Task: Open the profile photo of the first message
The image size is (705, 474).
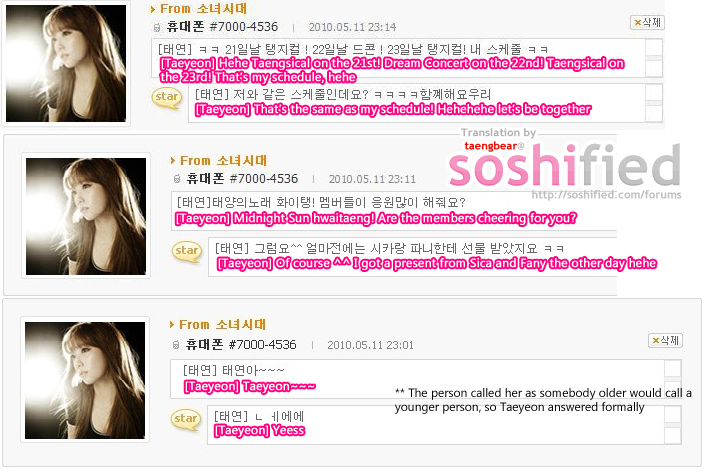Action: pyautogui.click(x=66, y=63)
